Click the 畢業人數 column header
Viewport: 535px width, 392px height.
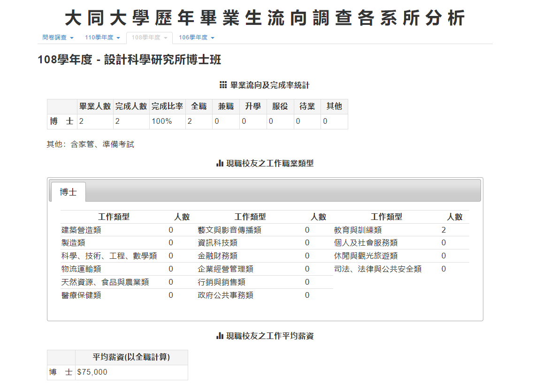pyautogui.click(x=95, y=106)
